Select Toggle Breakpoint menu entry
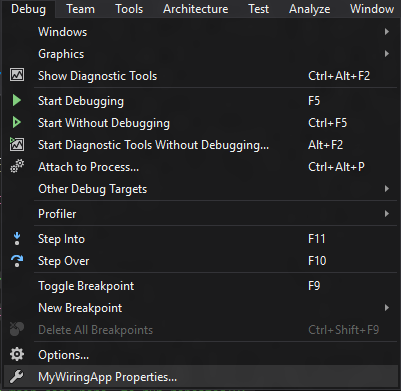The height and width of the screenshot is (391, 401). [x=201, y=286]
